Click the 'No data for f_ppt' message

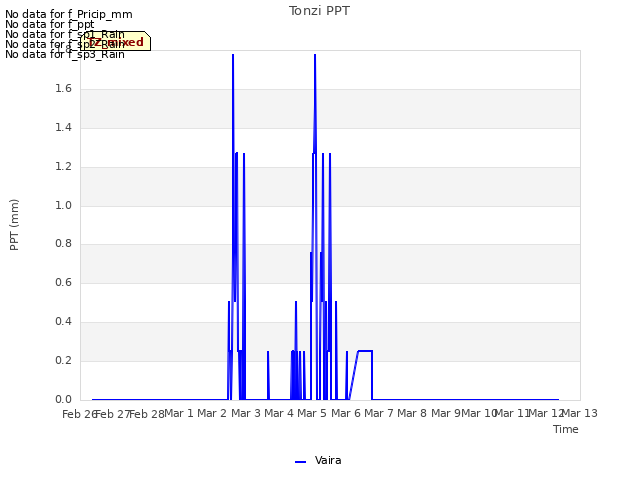click(x=49, y=24)
